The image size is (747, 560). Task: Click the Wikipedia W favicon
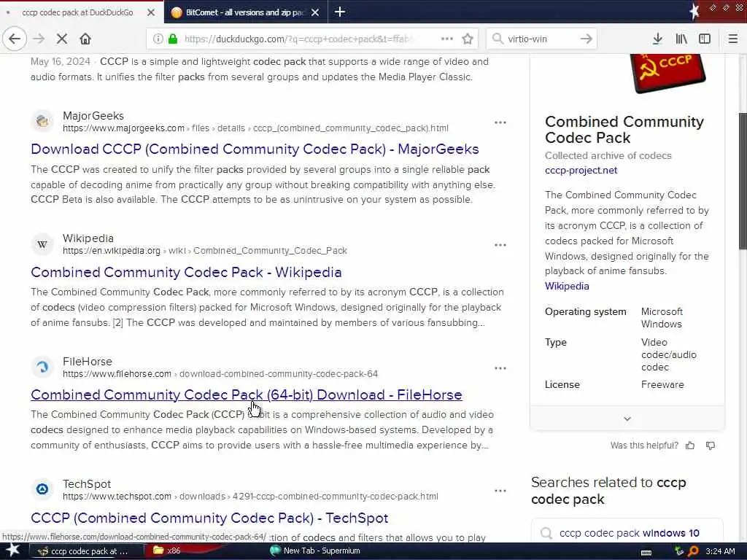click(42, 244)
